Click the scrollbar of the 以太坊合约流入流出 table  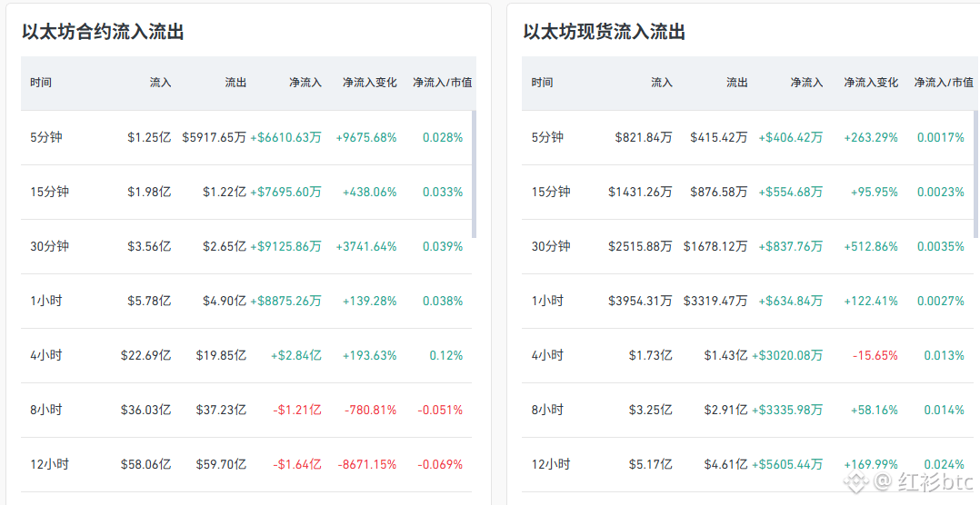coord(474,174)
